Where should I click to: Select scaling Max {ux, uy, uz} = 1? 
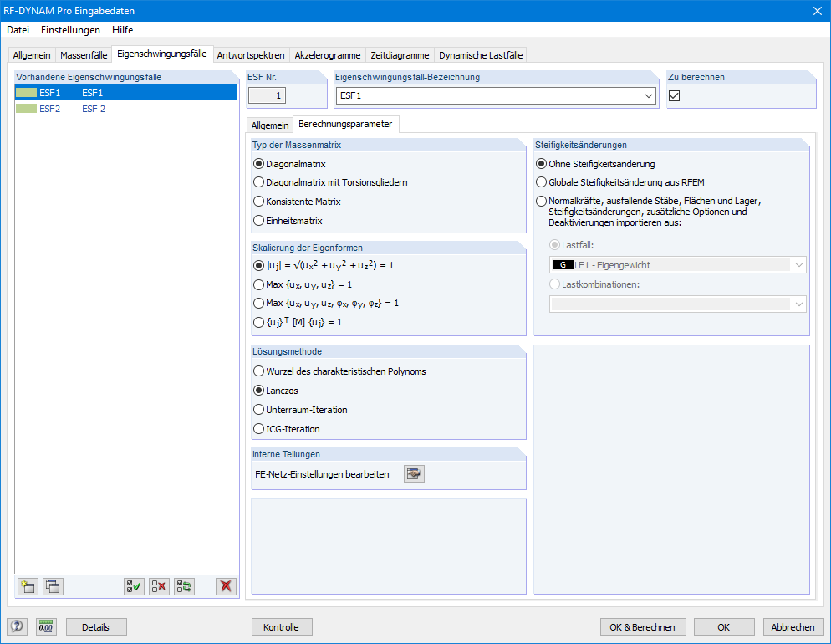(x=258, y=284)
